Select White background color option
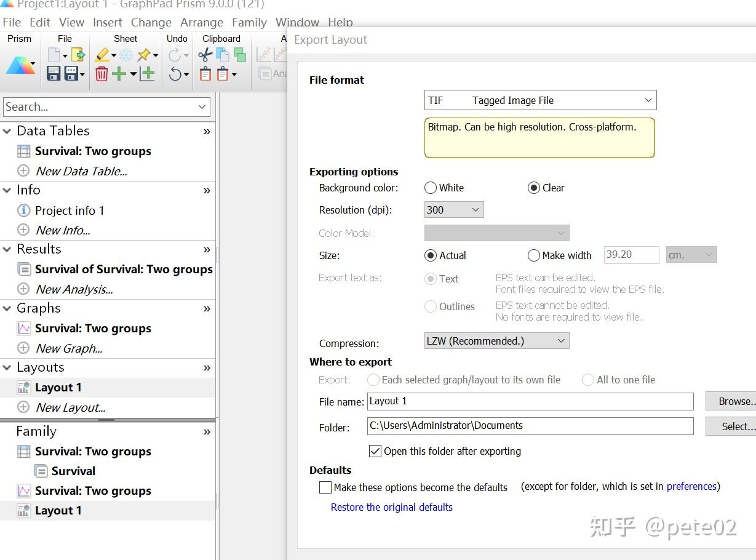The height and width of the screenshot is (560, 756). pyautogui.click(x=431, y=188)
